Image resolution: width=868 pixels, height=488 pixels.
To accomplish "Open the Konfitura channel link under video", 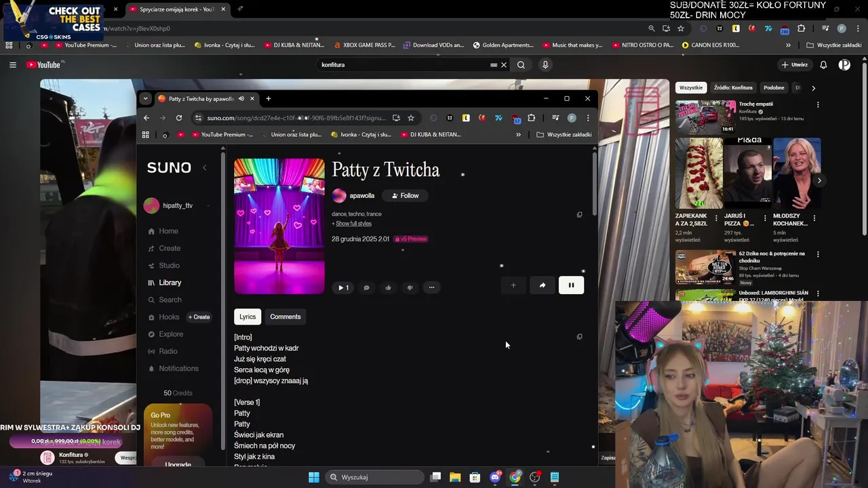I will 71,455.
